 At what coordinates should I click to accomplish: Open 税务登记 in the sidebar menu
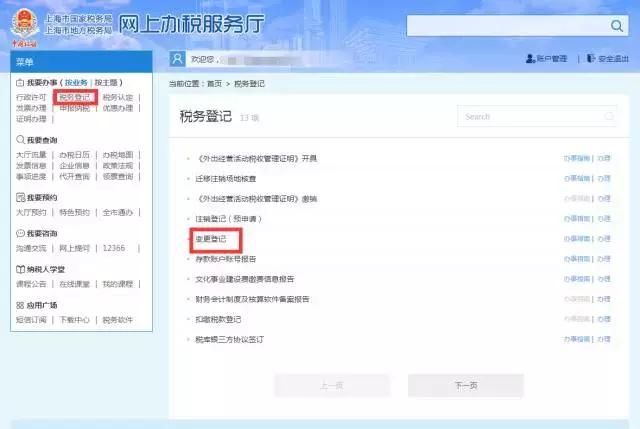[75, 97]
